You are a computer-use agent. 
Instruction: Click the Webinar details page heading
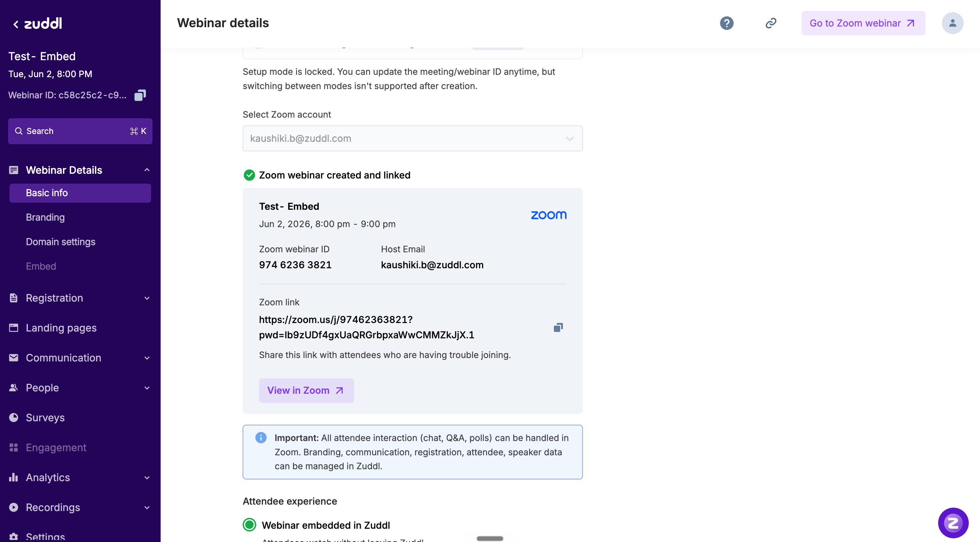click(x=223, y=23)
